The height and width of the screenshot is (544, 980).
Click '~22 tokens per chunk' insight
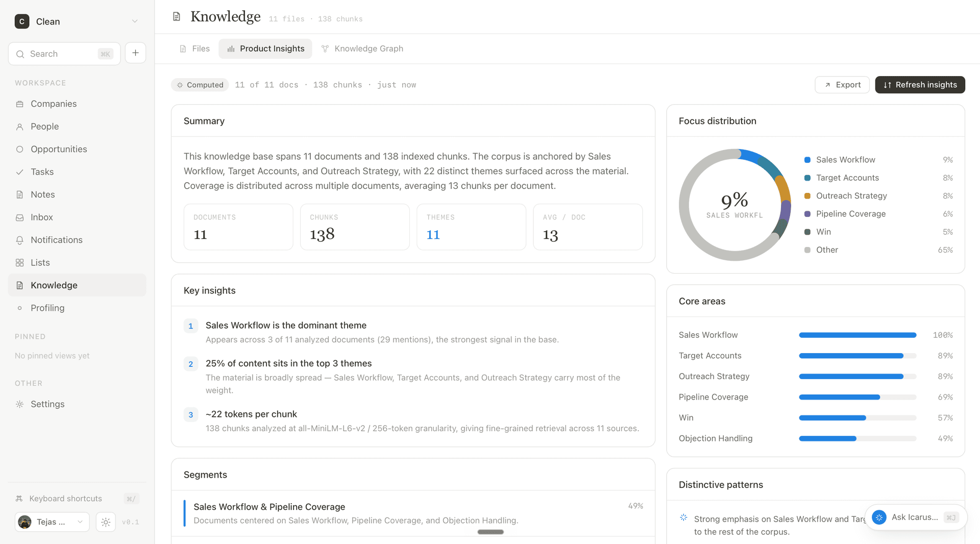click(x=251, y=414)
